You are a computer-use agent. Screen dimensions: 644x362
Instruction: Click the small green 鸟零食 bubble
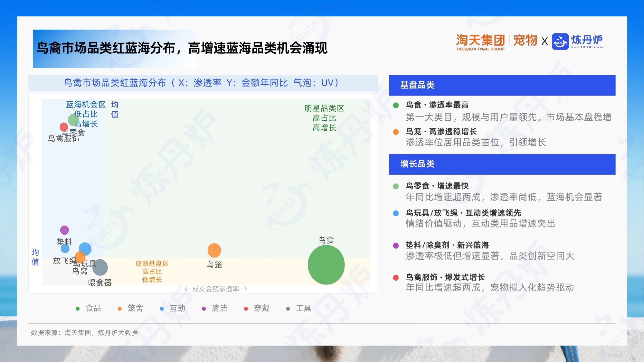pos(73,120)
